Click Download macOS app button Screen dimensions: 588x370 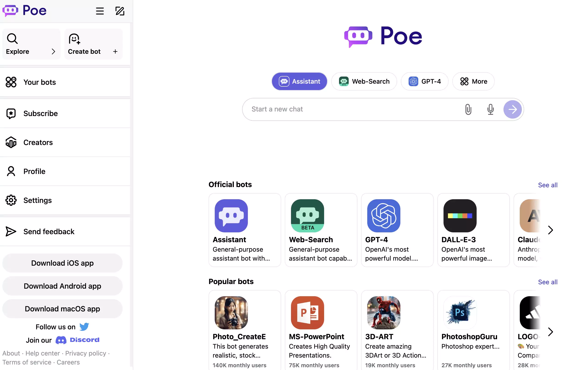point(62,309)
